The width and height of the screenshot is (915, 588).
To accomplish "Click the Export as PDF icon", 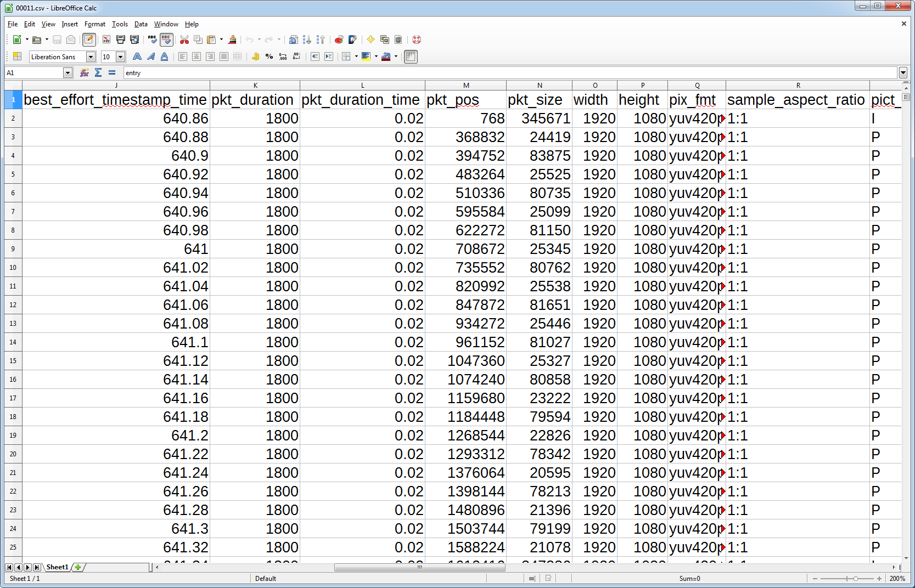I will tap(106, 39).
